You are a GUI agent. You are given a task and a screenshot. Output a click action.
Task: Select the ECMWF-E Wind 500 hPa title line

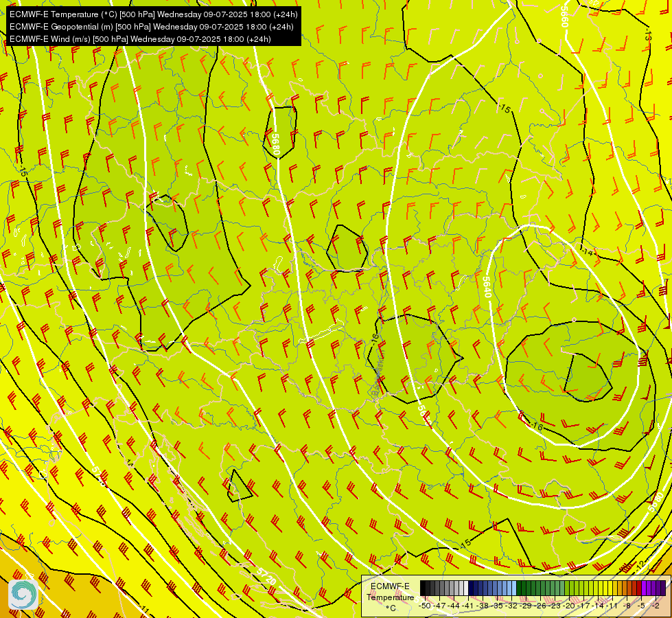click(x=140, y=39)
